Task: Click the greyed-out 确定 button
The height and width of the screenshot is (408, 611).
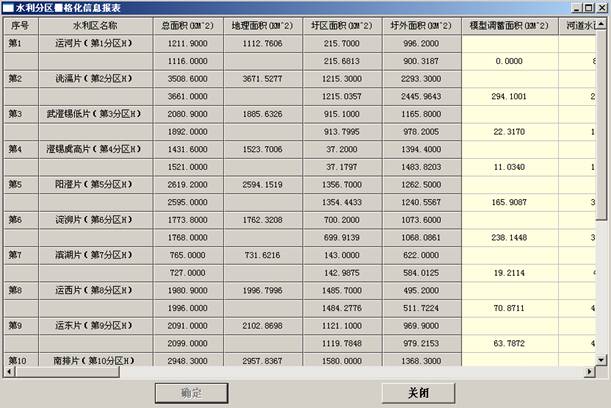Action: coord(192,392)
